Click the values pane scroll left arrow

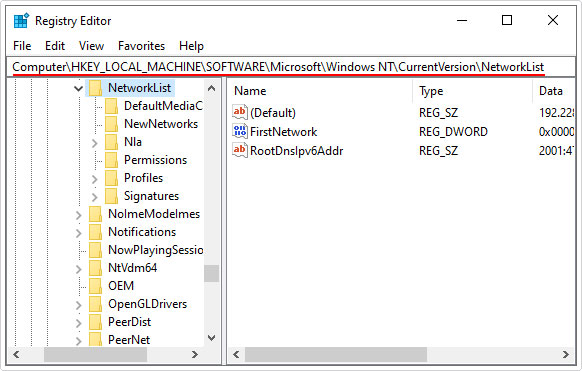point(236,355)
